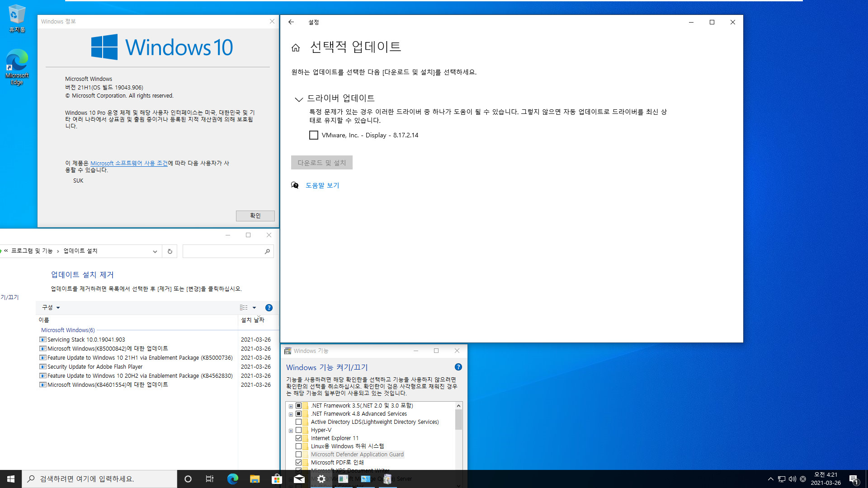
Task: Switch to the winver taskbar button next to gear
Action: click(x=344, y=479)
